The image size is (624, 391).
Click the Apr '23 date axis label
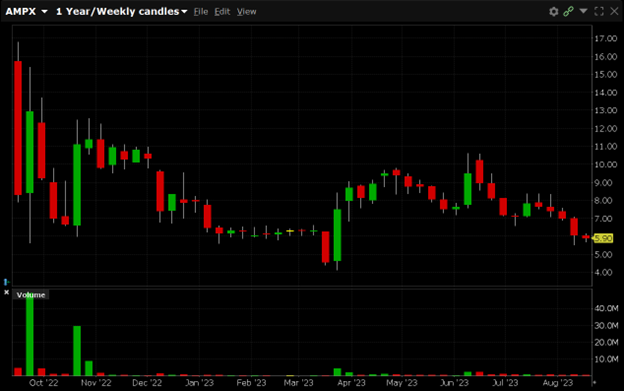tap(351, 383)
